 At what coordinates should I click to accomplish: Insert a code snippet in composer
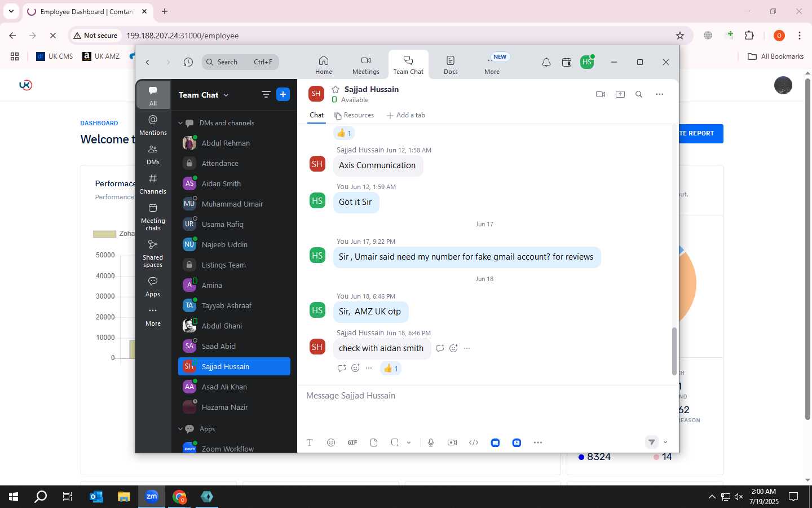474,443
